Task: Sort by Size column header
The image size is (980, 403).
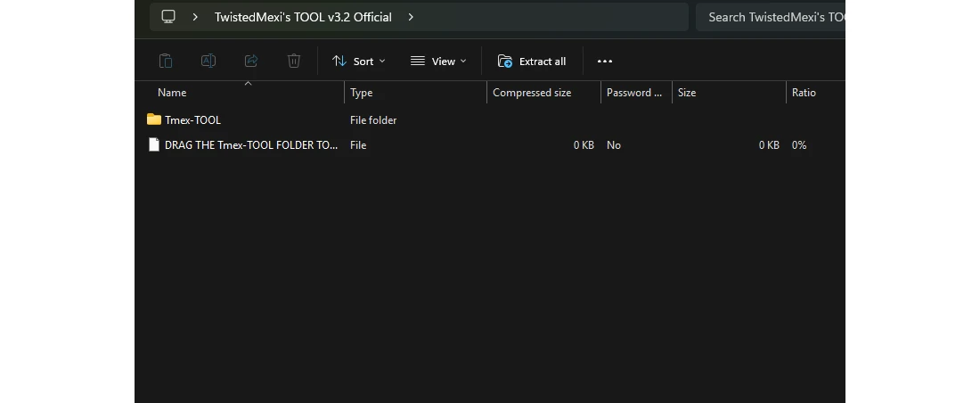Action: (x=687, y=93)
